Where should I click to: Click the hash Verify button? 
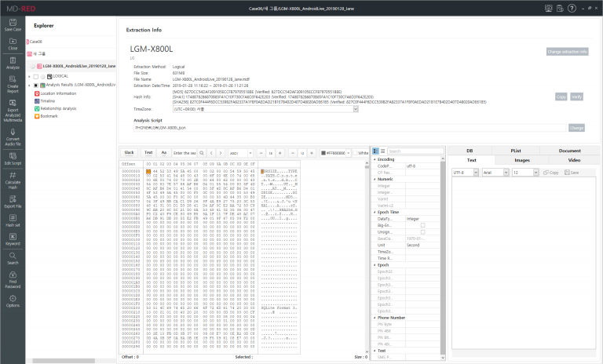pyautogui.click(x=576, y=96)
